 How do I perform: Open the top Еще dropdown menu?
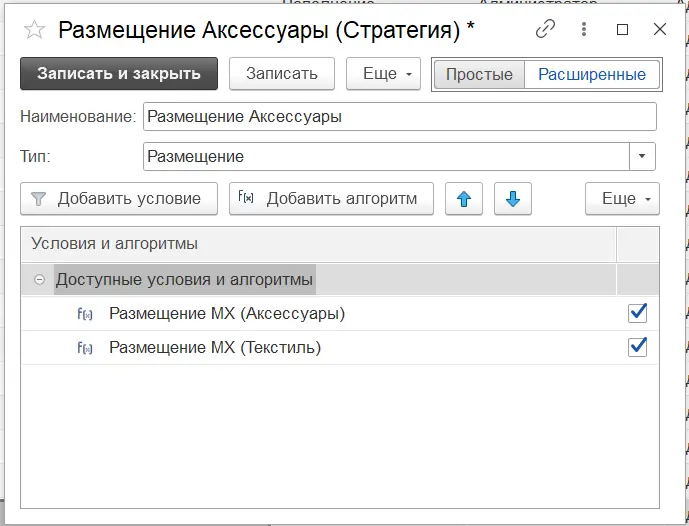(x=383, y=74)
